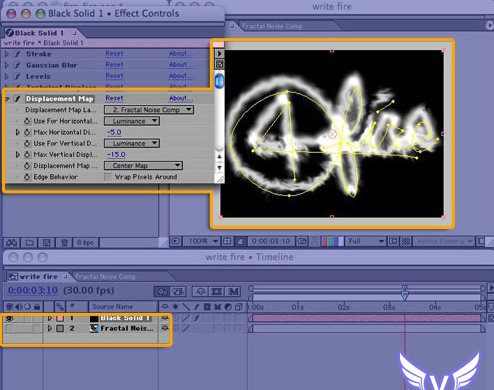Toggle the Gaussian Blur effect switch
Image resolution: width=494 pixels, height=390 pixels.
point(17,65)
